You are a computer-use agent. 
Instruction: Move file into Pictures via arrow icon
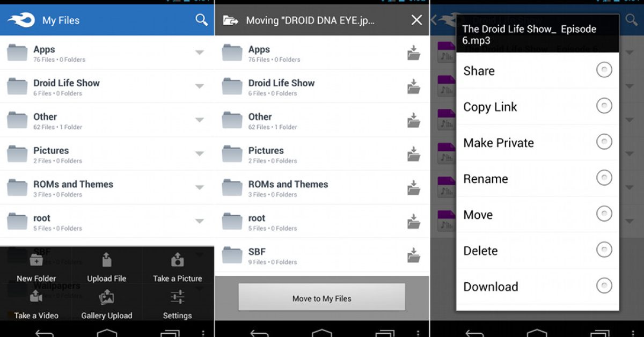point(413,154)
